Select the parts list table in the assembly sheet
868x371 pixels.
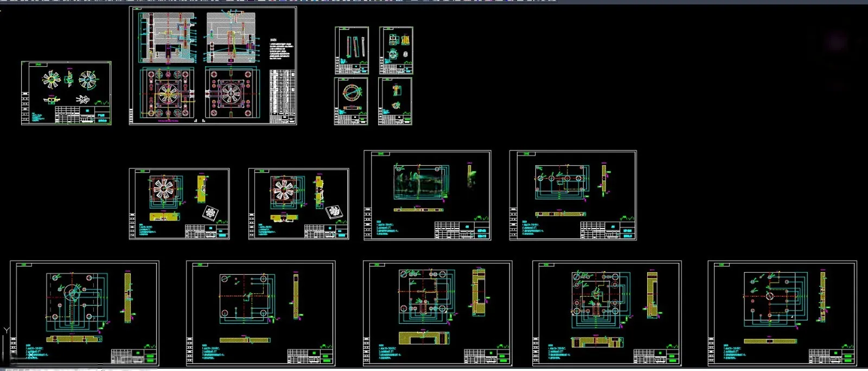tap(283, 96)
